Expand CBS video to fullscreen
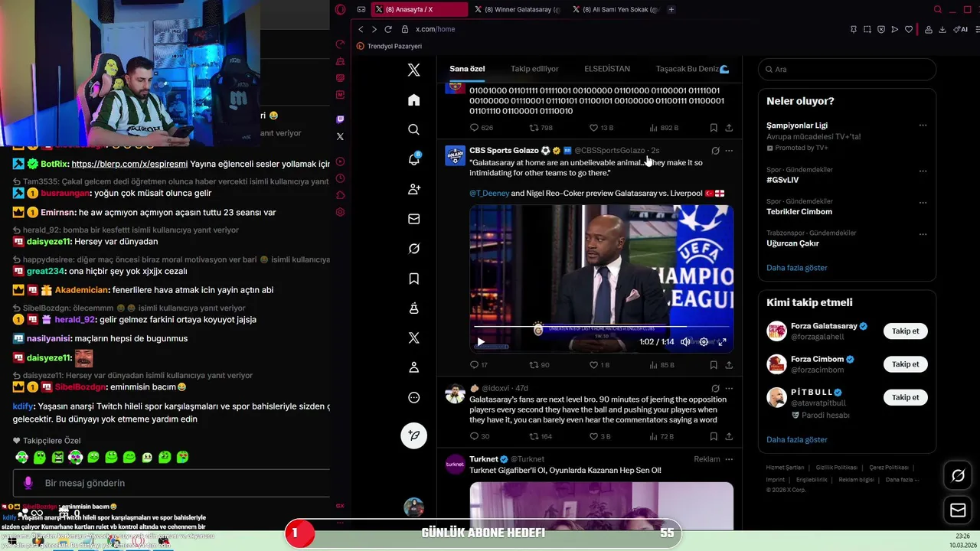This screenshot has height=551, width=980. [722, 342]
